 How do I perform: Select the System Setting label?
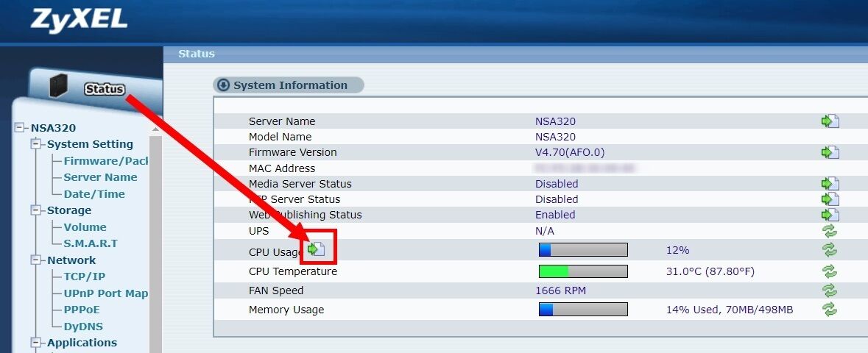tap(90, 144)
